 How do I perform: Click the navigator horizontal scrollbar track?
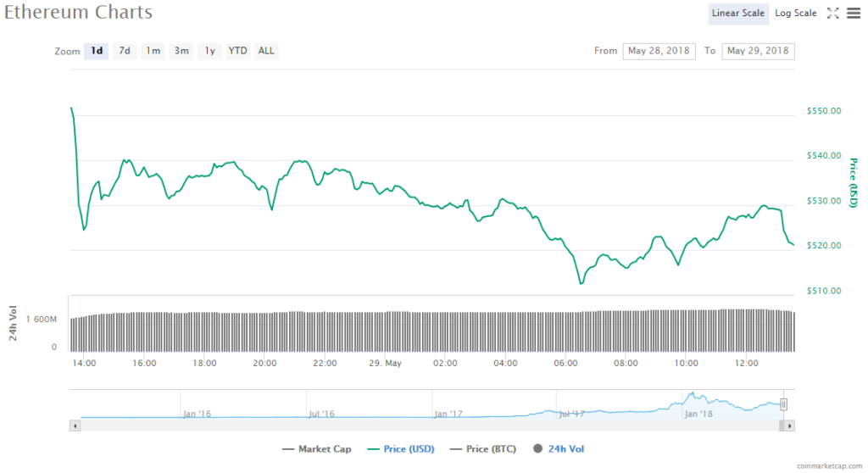pyautogui.click(x=429, y=426)
